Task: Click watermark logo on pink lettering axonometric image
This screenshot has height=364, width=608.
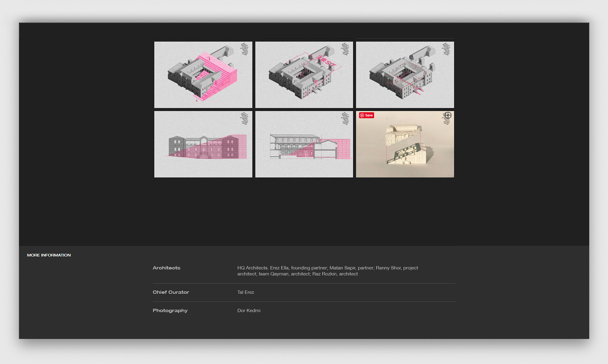Action: coord(345,49)
